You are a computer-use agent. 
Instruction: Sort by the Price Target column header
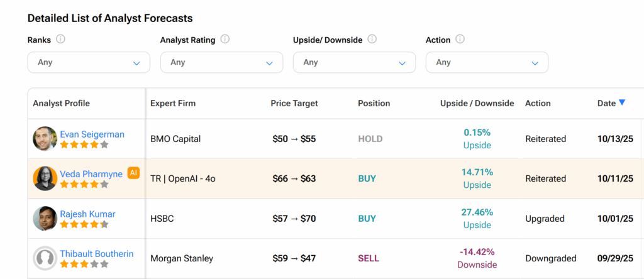point(294,103)
